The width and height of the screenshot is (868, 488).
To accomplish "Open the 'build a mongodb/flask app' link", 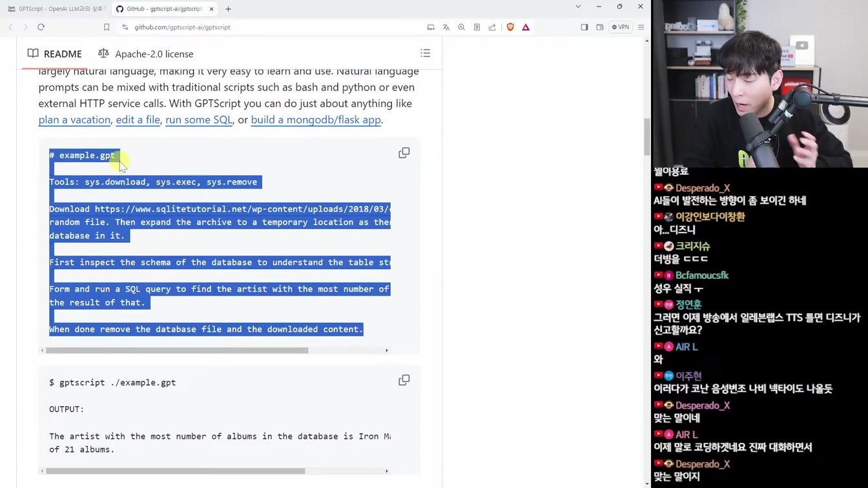I will (x=316, y=119).
